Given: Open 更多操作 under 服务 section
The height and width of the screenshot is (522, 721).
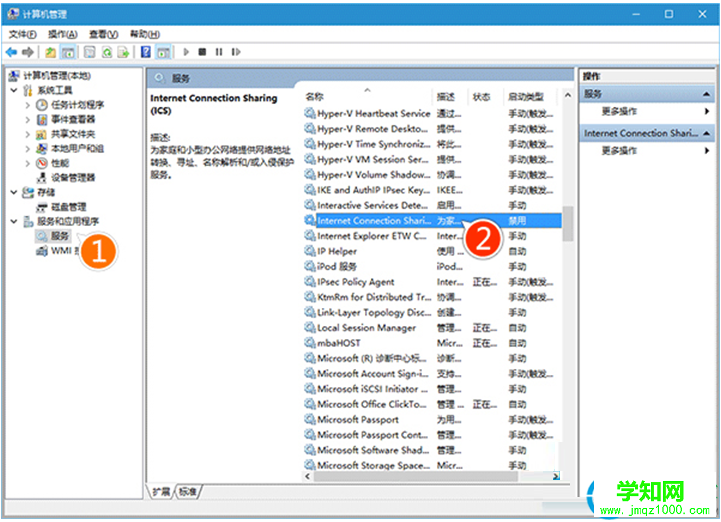Looking at the screenshot, I should coord(619,111).
